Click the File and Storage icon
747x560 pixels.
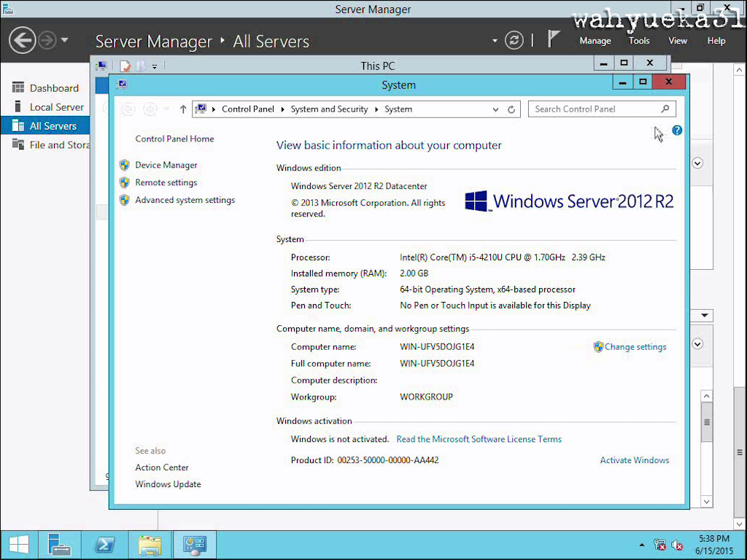(x=18, y=144)
